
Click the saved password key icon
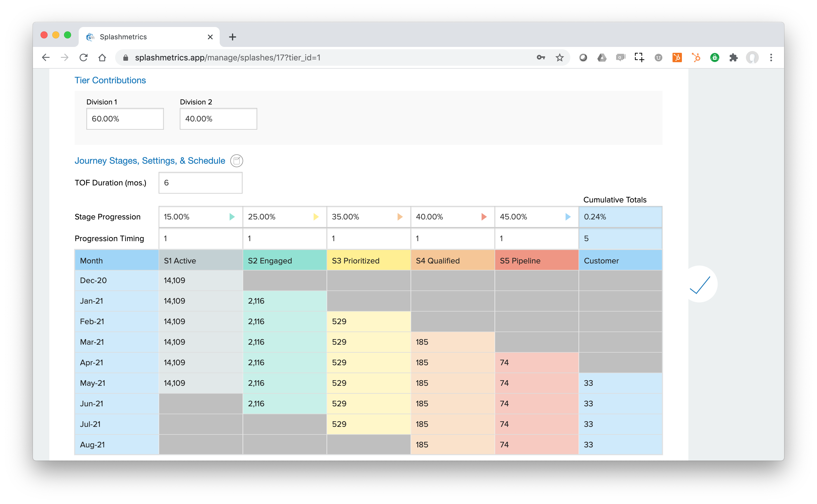tap(541, 58)
